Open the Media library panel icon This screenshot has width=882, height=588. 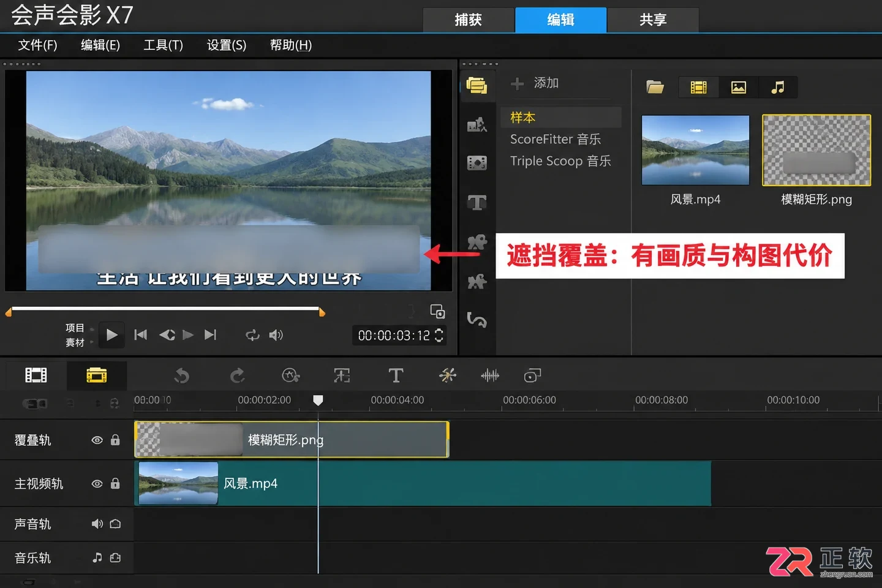coord(477,85)
